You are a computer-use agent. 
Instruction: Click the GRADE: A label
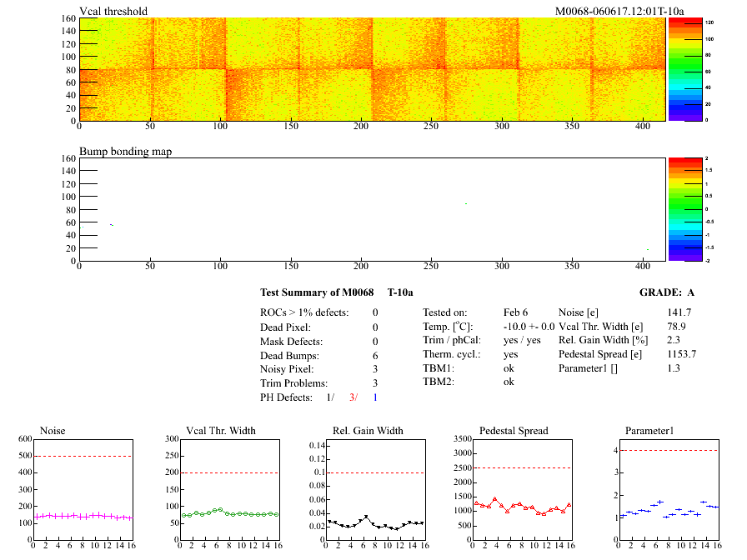click(666, 292)
